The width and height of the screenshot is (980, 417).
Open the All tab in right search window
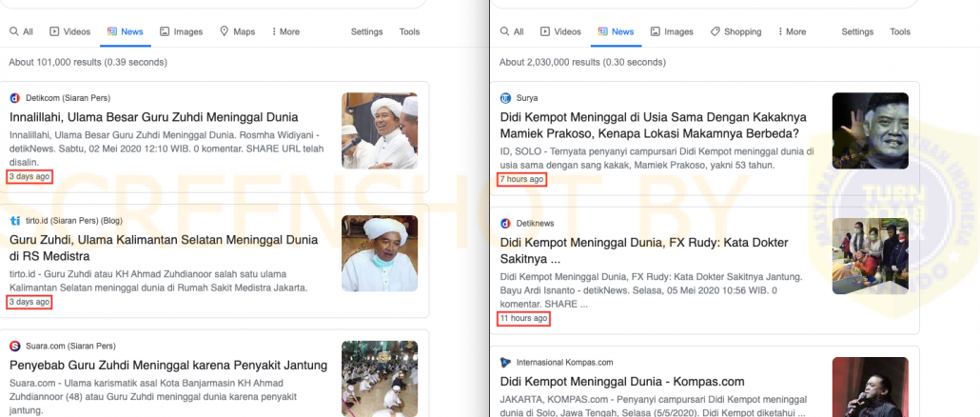(x=512, y=31)
